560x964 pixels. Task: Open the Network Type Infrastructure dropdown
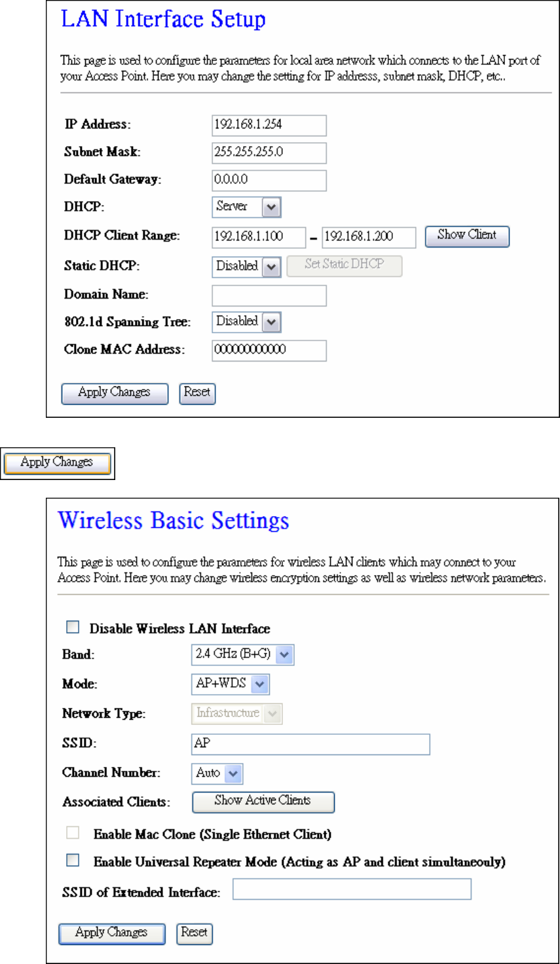click(x=236, y=713)
